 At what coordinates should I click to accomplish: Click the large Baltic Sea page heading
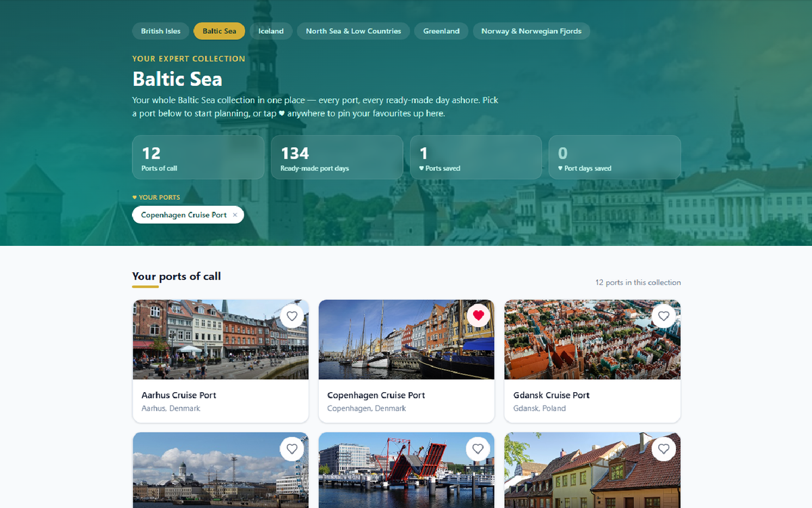pos(177,79)
